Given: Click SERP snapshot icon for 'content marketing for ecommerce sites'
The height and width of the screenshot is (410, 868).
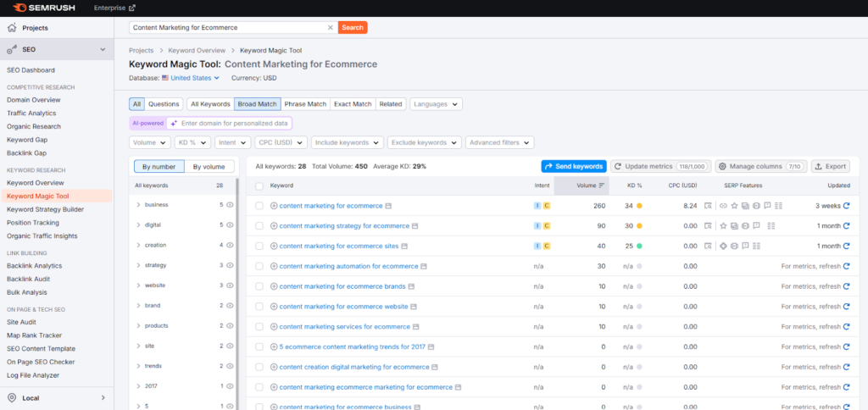Looking at the screenshot, I should coord(708,247).
